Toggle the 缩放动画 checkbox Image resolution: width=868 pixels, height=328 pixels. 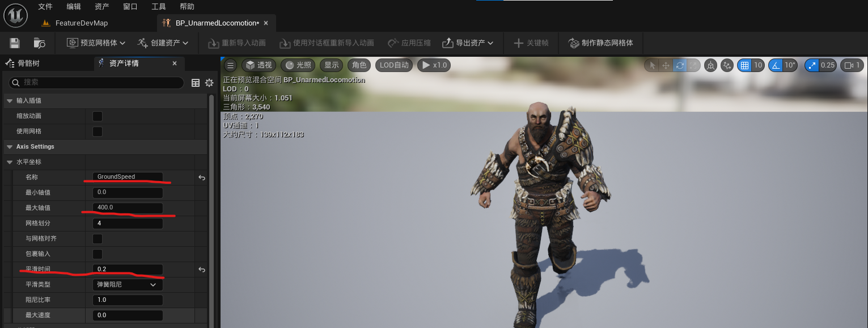tap(98, 116)
